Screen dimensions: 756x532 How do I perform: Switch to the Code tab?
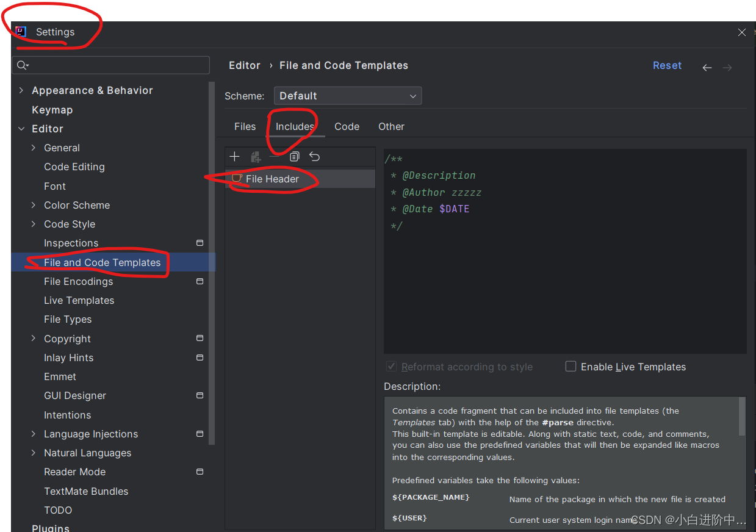pos(347,126)
